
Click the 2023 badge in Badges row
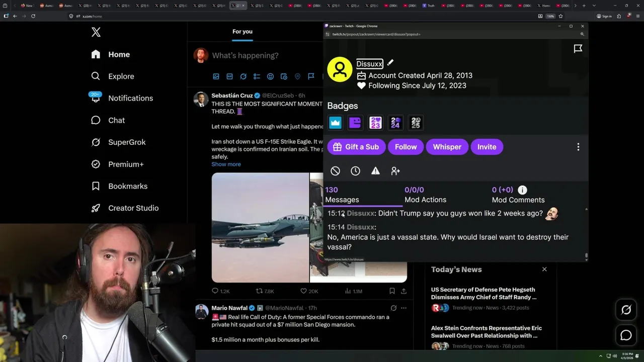pyautogui.click(x=375, y=122)
